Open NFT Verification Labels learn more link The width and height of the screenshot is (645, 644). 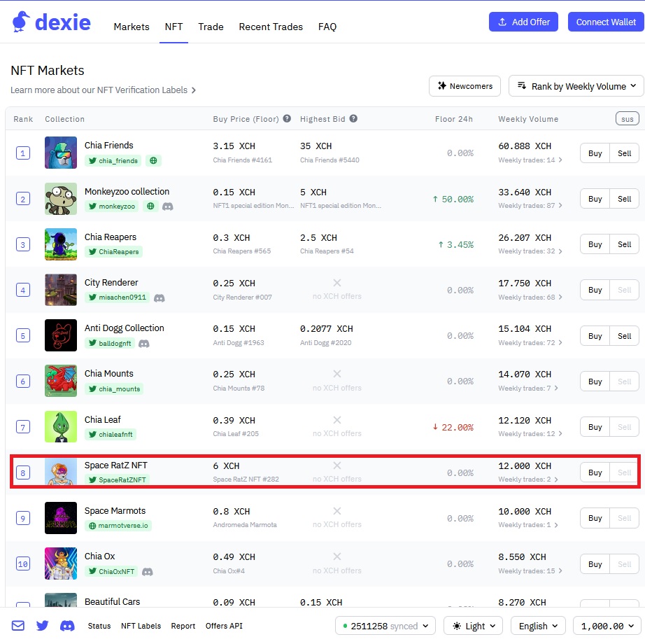tap(103, 90)
